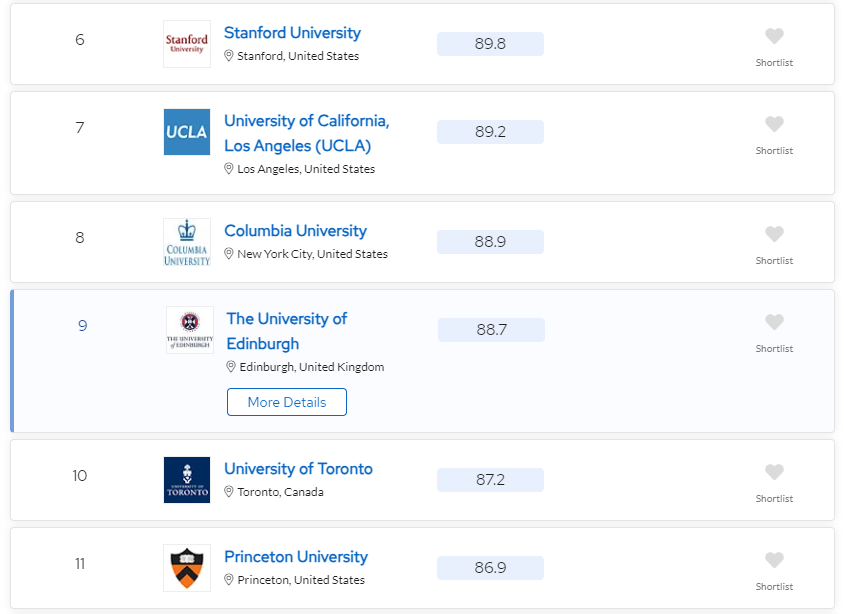Viewport: 844px width, 614px height.
Task: Open University of Toronto link
Action: tap(298, 469)
